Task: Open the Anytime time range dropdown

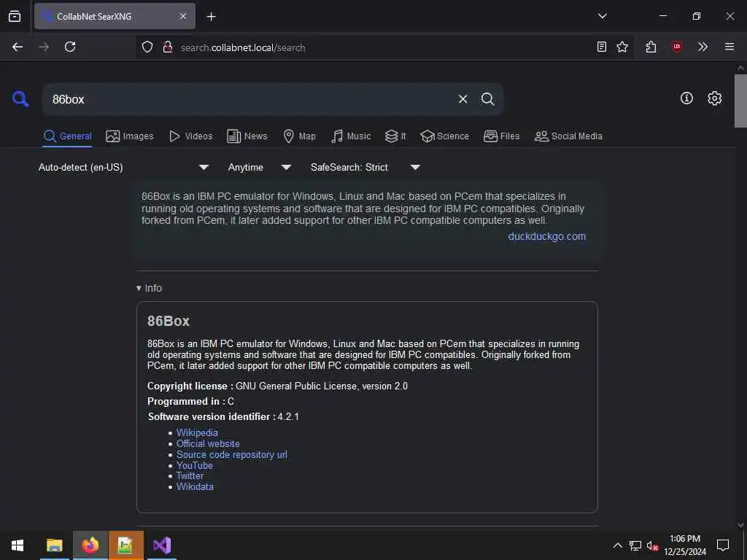Action: pyautogui.click(x=260, y=167)
